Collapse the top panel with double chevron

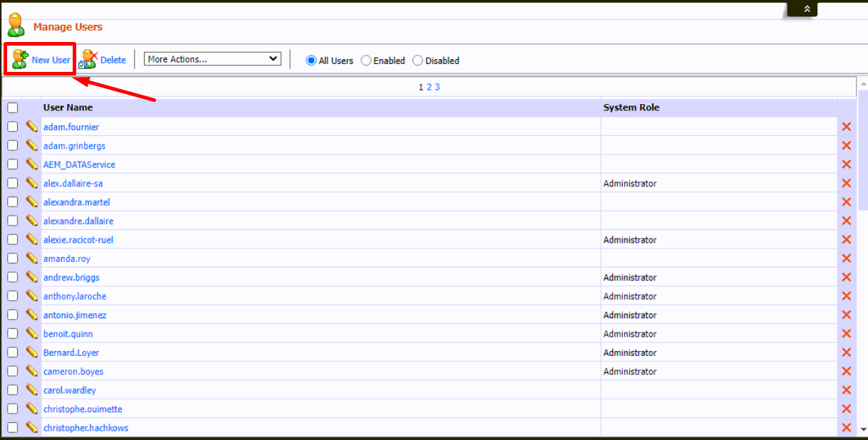click(807, 9)
